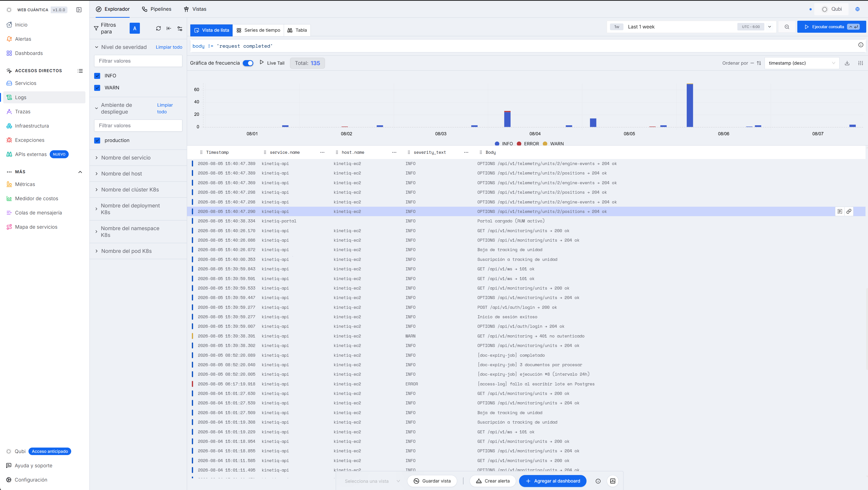Toggle sort direction arrows icon

[x=759, y=63]
